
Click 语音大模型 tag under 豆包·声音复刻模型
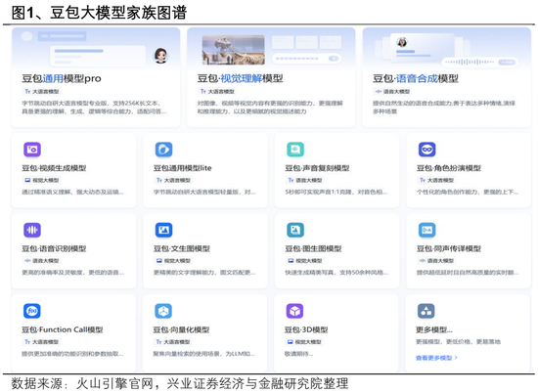(x=305, y=180)
